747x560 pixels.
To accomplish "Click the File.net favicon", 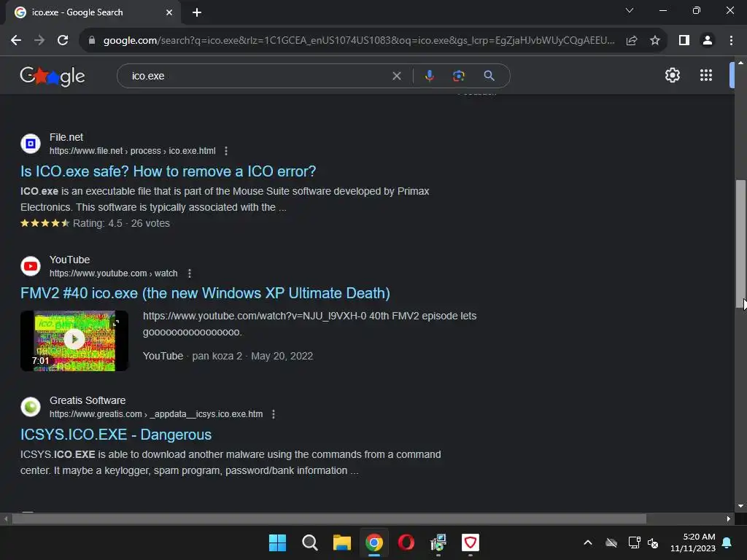I will click(31, 144).
